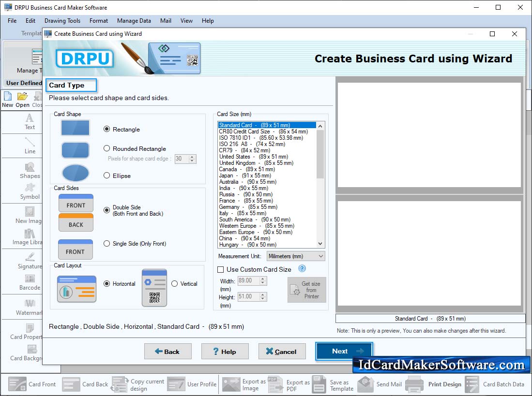Screen dimensions: 532x396
Task: Enable Use Custom Card Size checkbox
Action: pos(221,269)
